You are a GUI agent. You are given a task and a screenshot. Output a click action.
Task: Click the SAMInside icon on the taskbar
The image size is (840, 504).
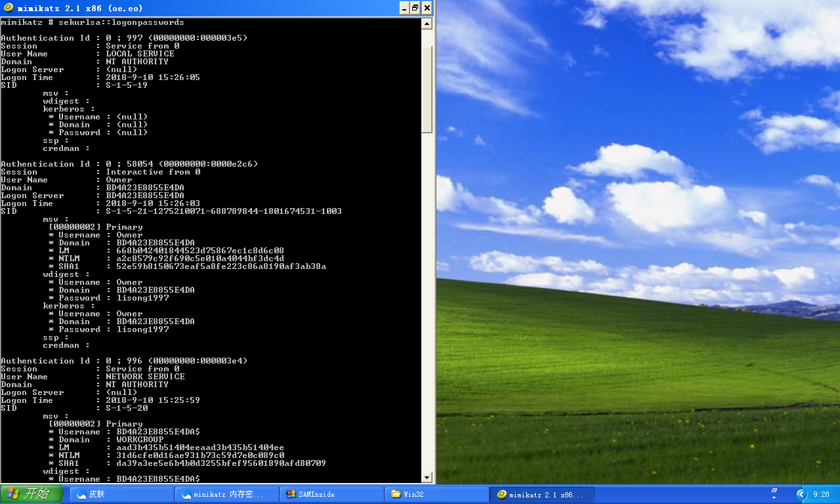click(291, 494)
